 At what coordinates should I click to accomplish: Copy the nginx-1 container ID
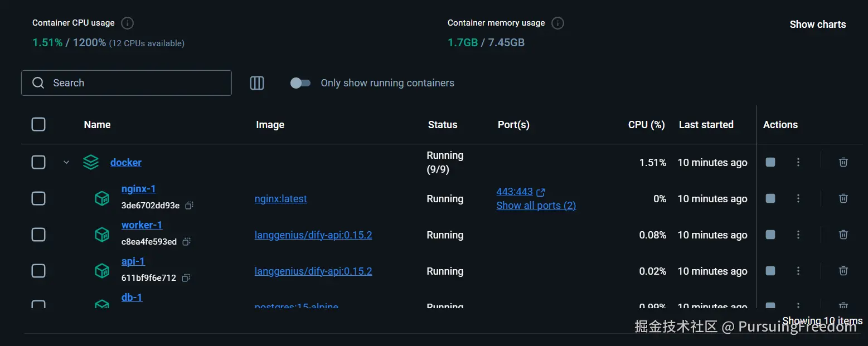coord(189,206)
